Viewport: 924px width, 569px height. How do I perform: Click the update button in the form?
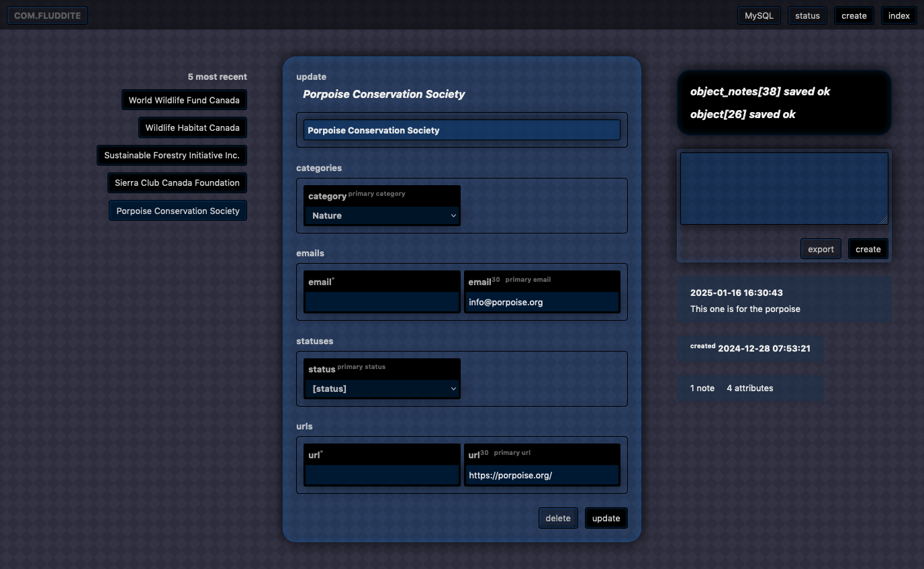tap(606, 518)
